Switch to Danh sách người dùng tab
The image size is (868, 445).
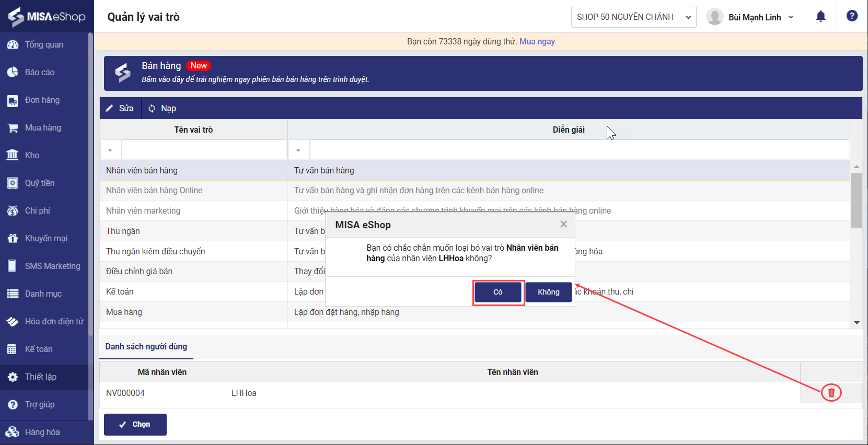pyautogui.click(x=146, y=347)
